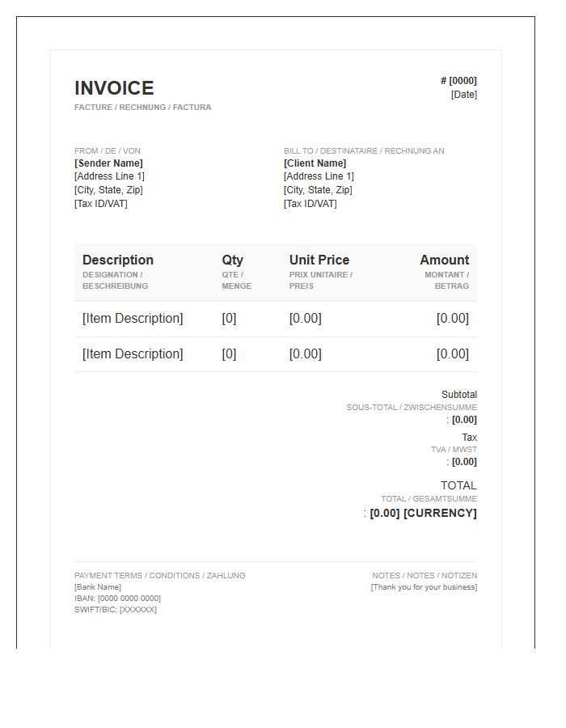
Task: Click the client's '[Address Line 1]' text
Action: (x=319, y=176)
